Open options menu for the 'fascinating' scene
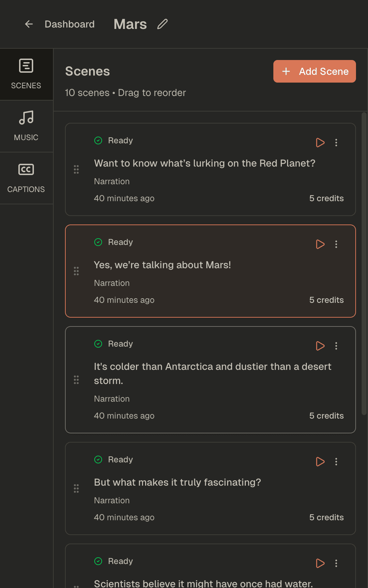The width and height of the screenshot is (368, 588). click(x=336, y=462)
